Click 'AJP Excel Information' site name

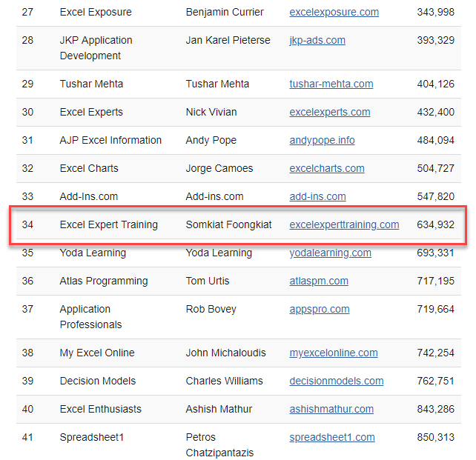110,141
